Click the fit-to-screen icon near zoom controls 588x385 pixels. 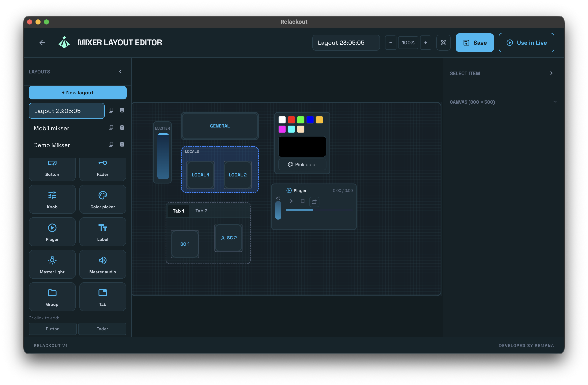(443, 43)
